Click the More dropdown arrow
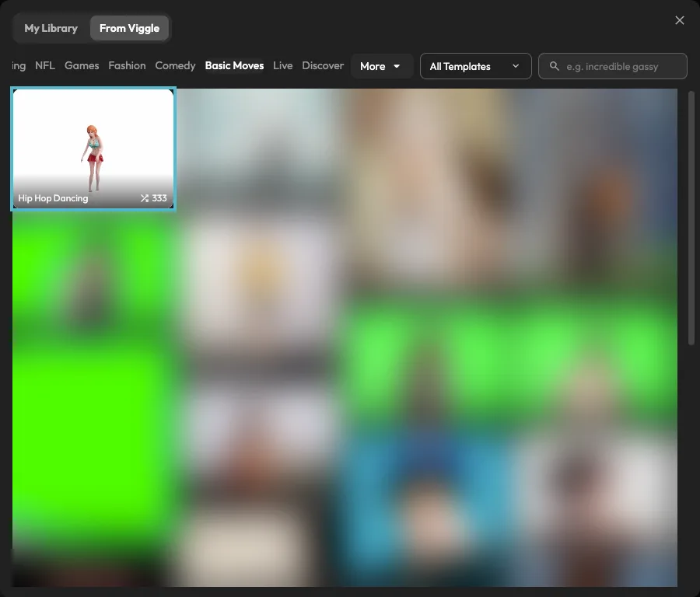Screen dimensions: 700x597 397,67
